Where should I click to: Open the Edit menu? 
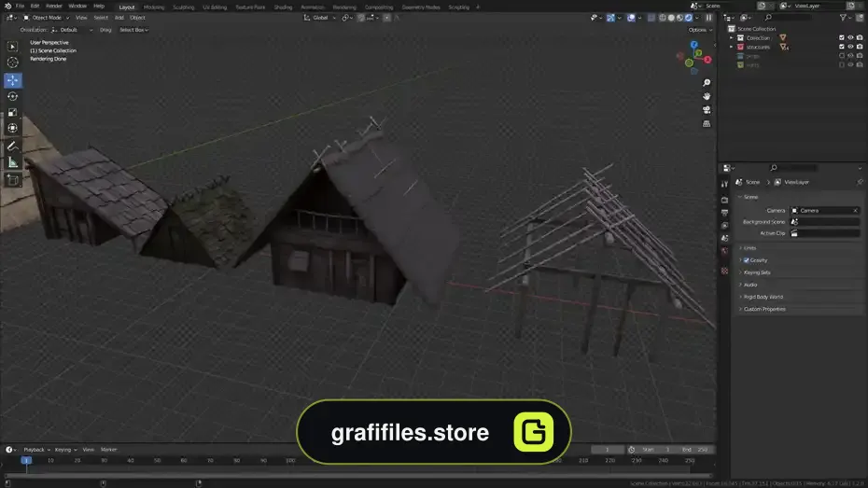pos(35,7)
